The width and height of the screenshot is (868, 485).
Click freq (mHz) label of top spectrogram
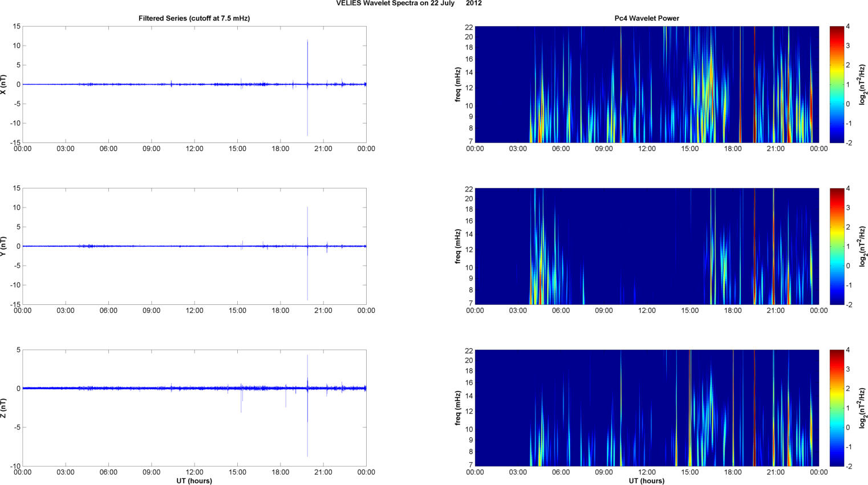(458, 84)
